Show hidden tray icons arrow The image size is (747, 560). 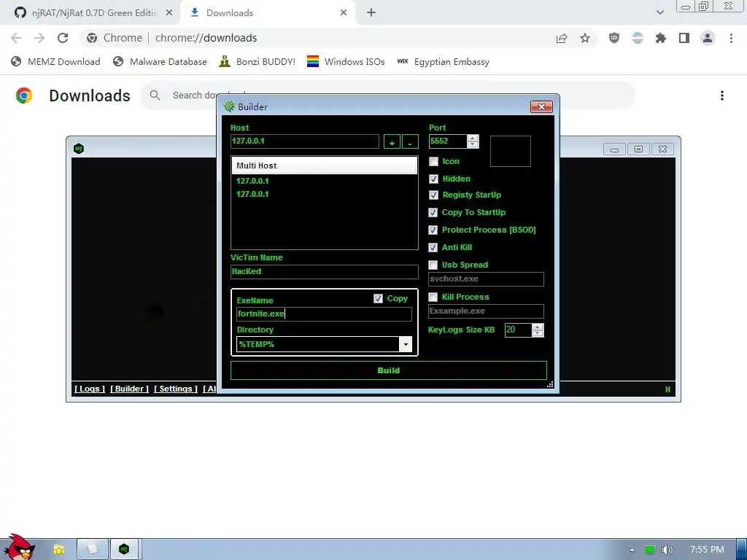coord(632,550)
